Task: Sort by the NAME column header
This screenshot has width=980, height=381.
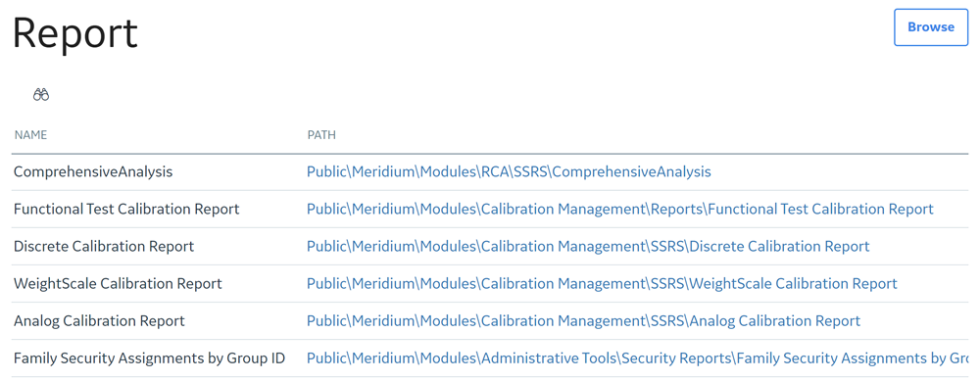Action: (x=30, y=135)
